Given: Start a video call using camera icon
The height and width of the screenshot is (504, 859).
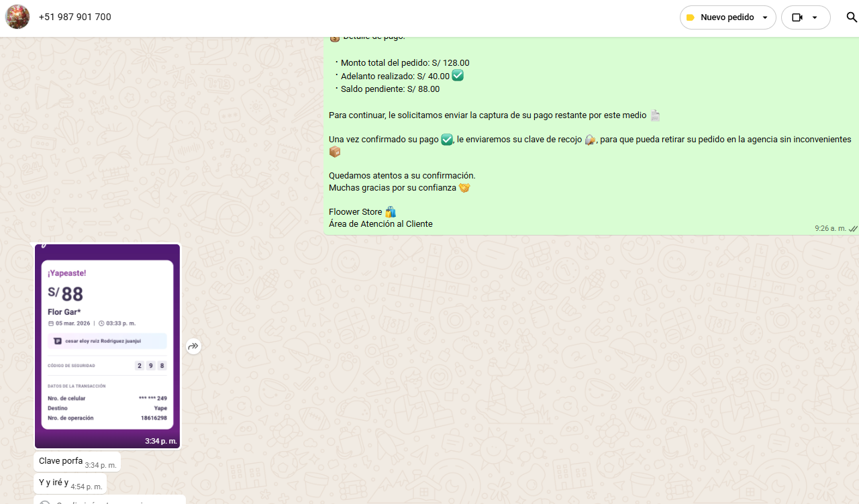Looking at the screenshot, I should (x=797, y=17).
